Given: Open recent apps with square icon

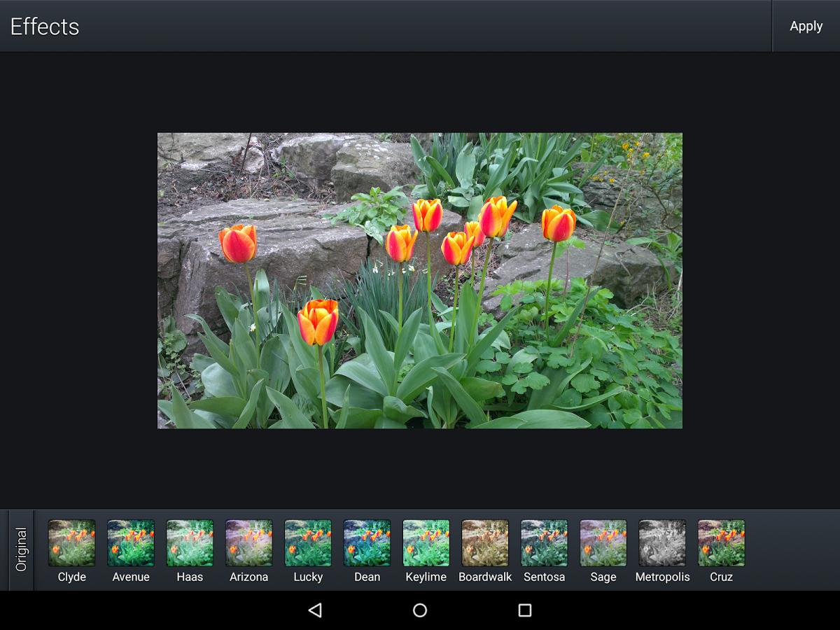Looking at the screenshot, I should tap(525, 610).
